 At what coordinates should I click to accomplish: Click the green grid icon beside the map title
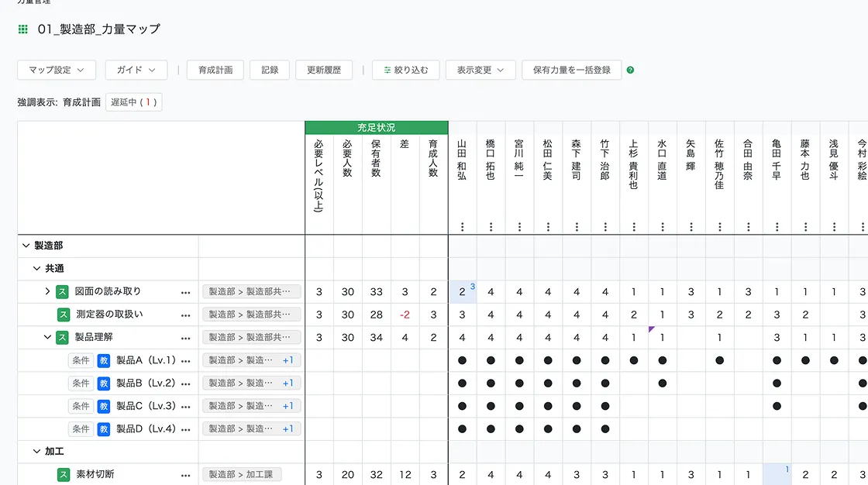tap(23, 29)
